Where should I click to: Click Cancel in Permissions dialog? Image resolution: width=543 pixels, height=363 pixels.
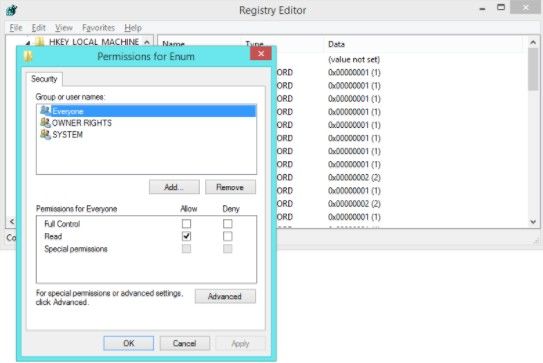185,343
